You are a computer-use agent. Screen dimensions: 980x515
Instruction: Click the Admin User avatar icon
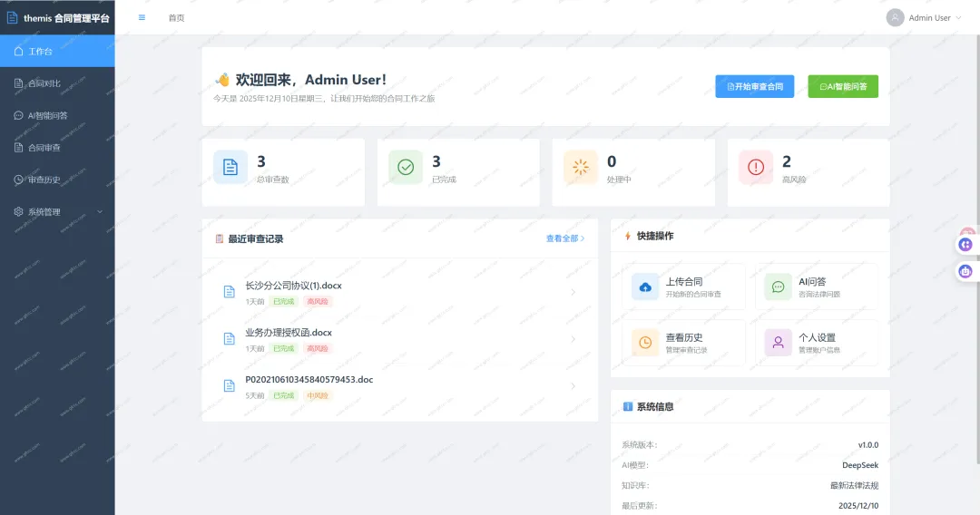pyautogui.click(x=895, y=17)
